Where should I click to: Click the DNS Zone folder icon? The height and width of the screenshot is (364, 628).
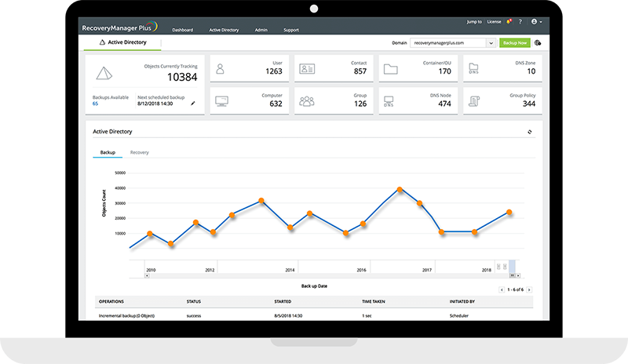(x=474, y=68)
